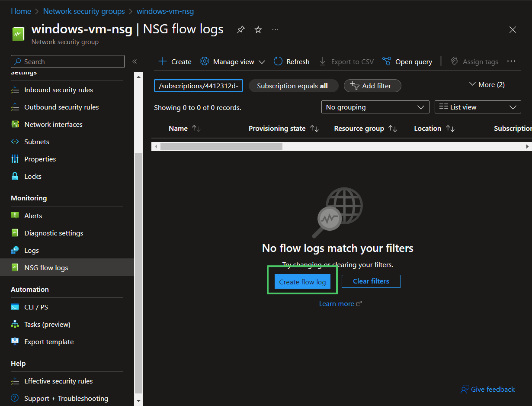Mark windows-vm-nsg as favorite with star
Screen dimensions: 532x406
coord(258,29)
